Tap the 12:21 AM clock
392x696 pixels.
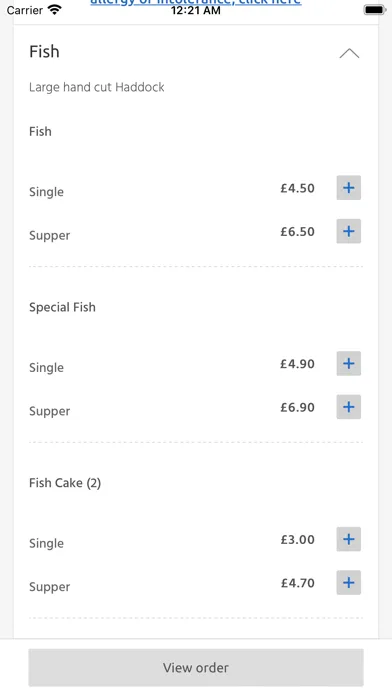196,10
